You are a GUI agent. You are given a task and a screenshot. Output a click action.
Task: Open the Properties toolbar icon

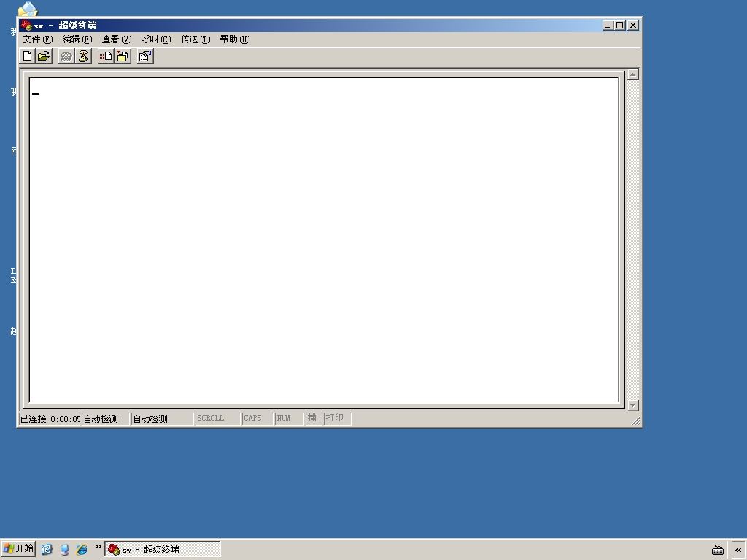pyautogui.click(x=145, y=56)
